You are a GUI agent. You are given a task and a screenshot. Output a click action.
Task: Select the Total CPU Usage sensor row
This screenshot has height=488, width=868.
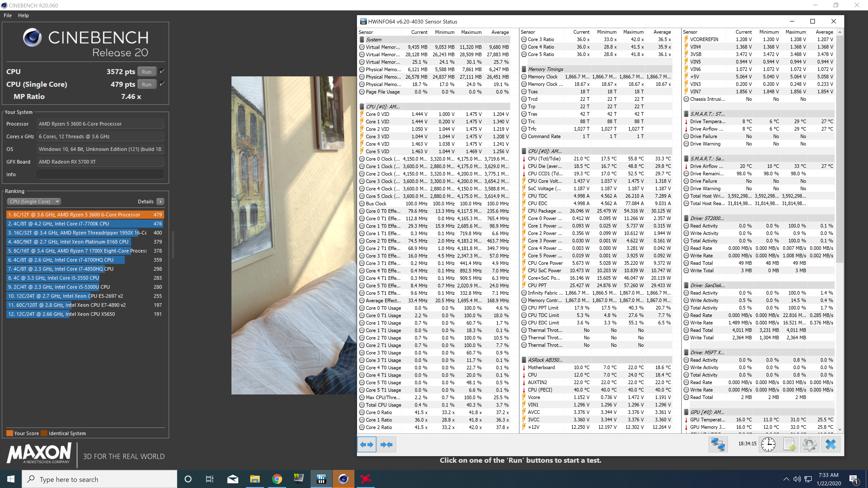434,405
